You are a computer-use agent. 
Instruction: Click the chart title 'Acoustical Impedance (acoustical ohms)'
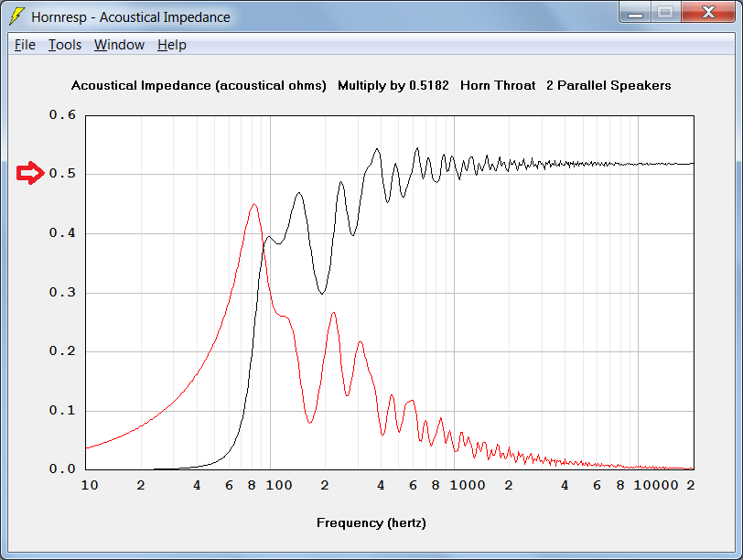coord(199,86)
